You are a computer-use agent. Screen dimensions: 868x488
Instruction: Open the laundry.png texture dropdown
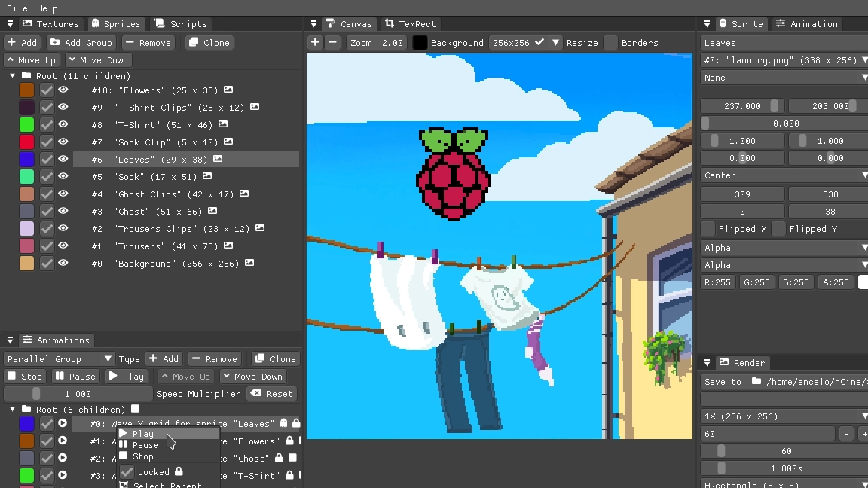784,60
